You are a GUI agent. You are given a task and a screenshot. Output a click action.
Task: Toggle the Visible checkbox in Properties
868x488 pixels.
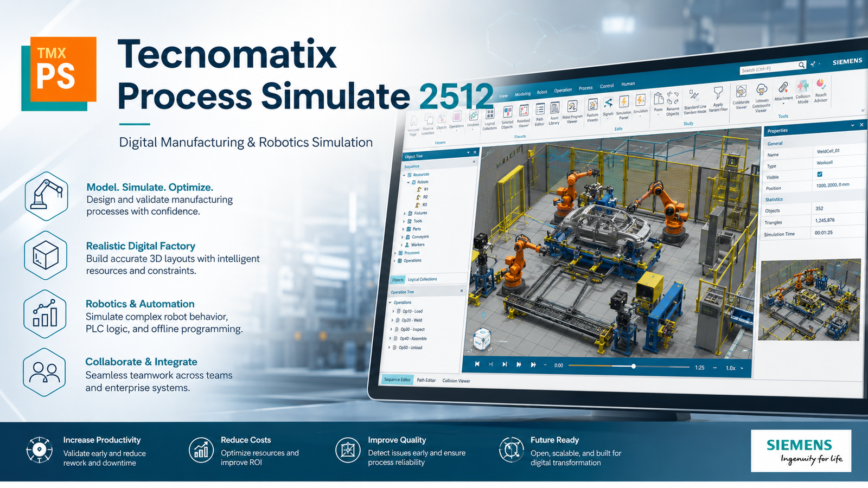coord(820,174)
